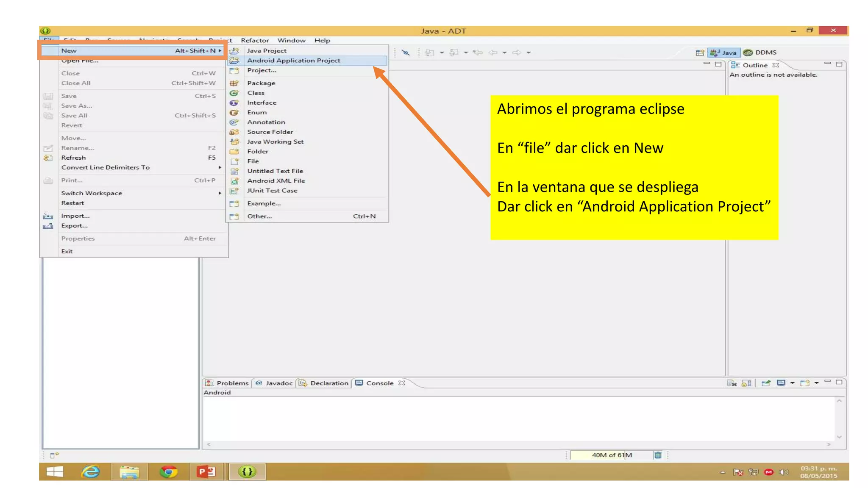Choose Android Application Project from submenu
This screenshot has height=488, width=868.
tap(307, 61)
